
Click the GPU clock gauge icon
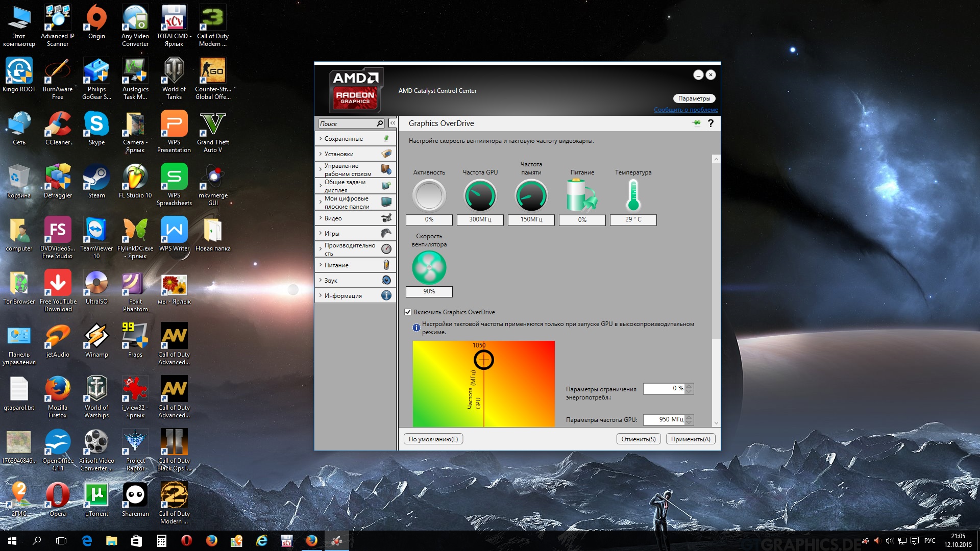click(x=480, y=196)
